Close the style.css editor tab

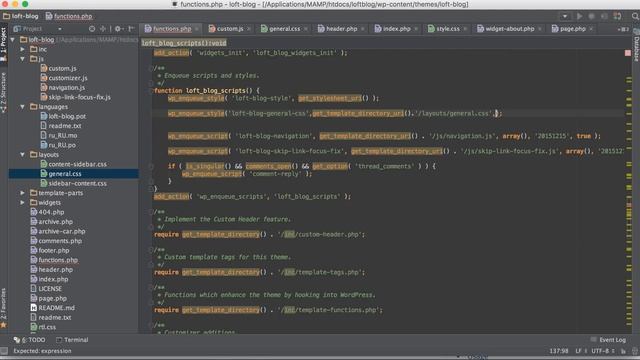pos(465,29)
